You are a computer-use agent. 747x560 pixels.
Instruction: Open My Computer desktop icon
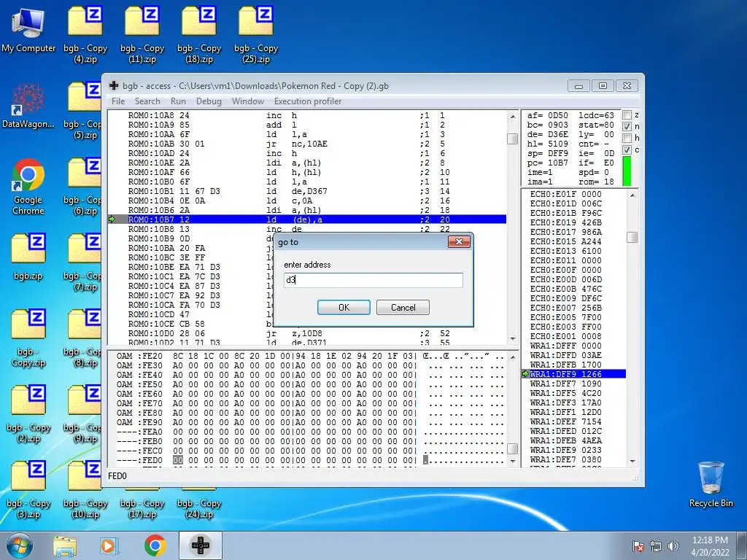coord(28,30)
